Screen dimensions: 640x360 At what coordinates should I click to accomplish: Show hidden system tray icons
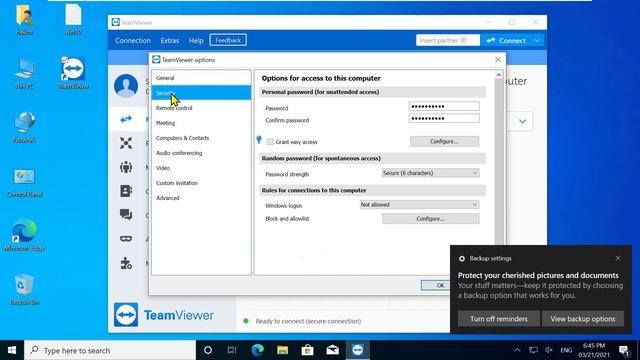[517, 350]
